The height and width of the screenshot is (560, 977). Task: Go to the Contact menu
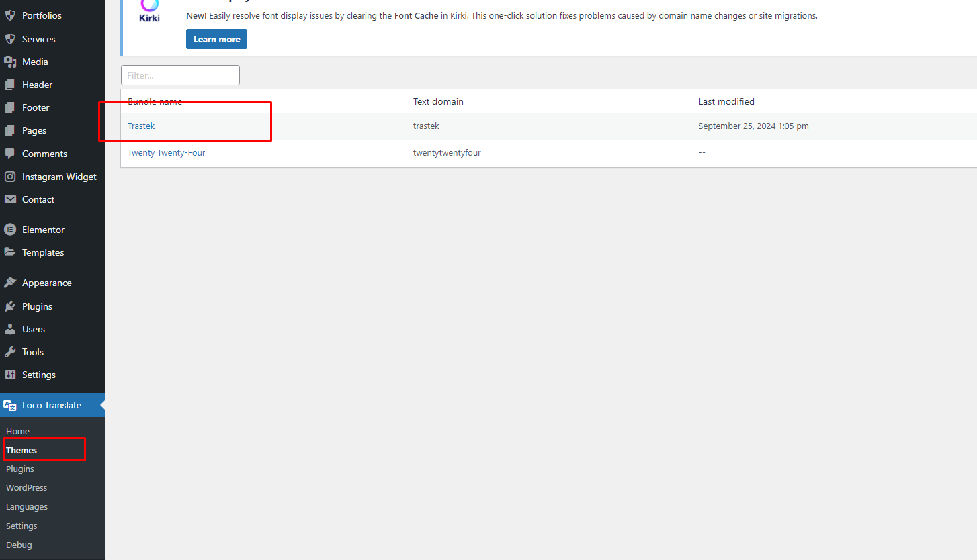click(38, 199)
